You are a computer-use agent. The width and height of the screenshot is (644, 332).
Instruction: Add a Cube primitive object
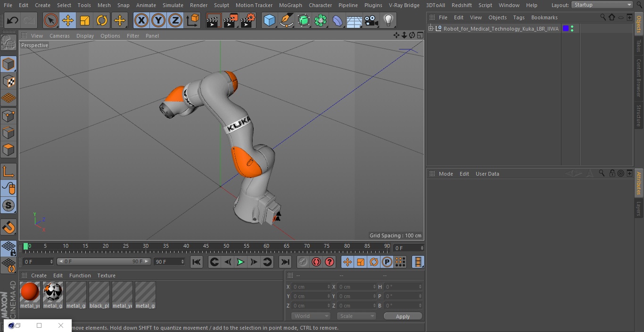coord(269,20)
